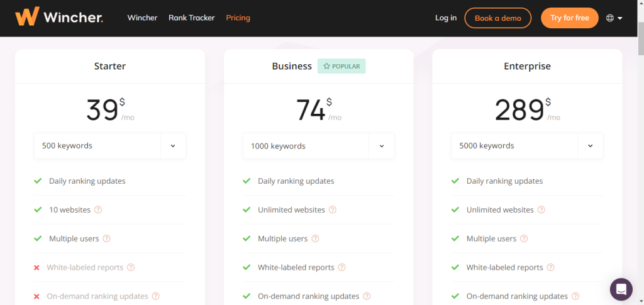Click help icon for Enterprise White-labeled reports
Viewport: 644px width, 305px height.
(x=550, y=267)
